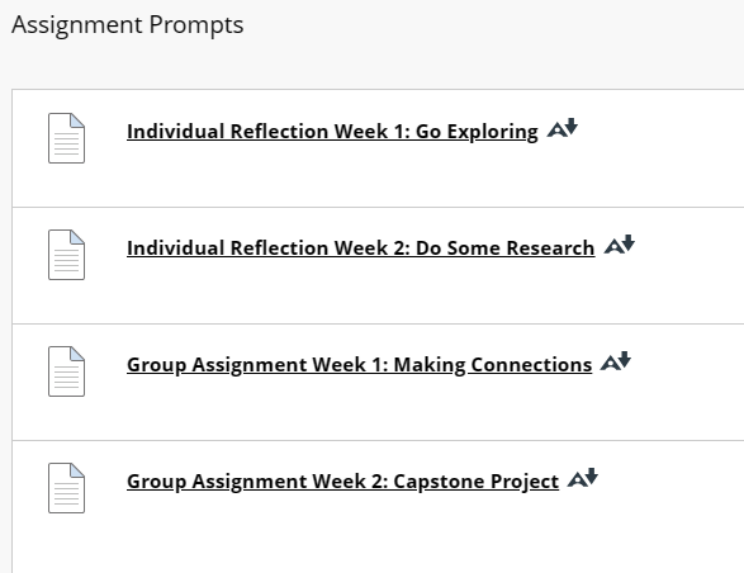Open Group Assignment Week 1: Making Connections

pos(359,365)
